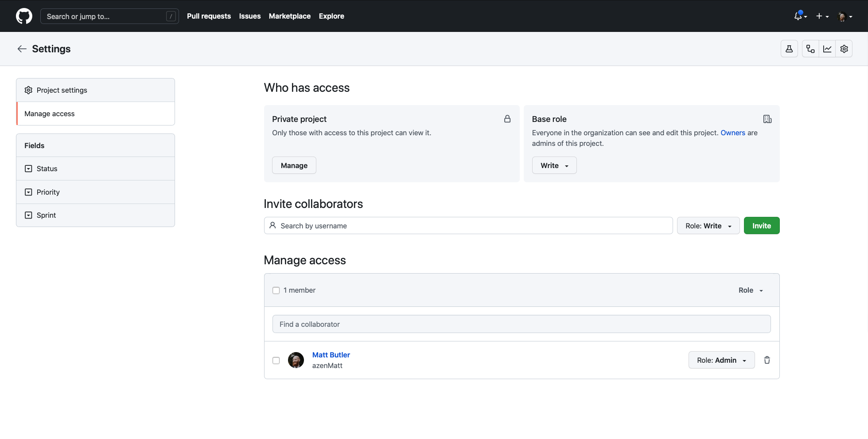Click Project settings gear icon in sidebar

coord(28,90)
